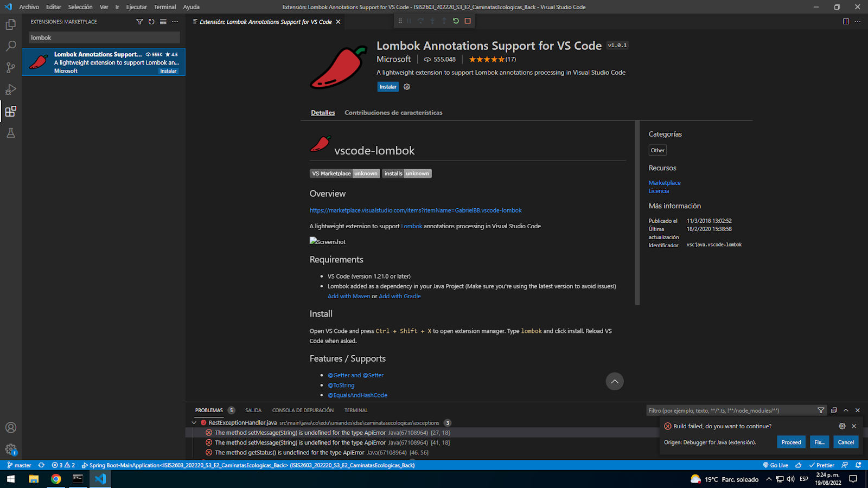Open the Add with Maven link
Viewport: 868px width, 488px height.
[x=348, y=296]
